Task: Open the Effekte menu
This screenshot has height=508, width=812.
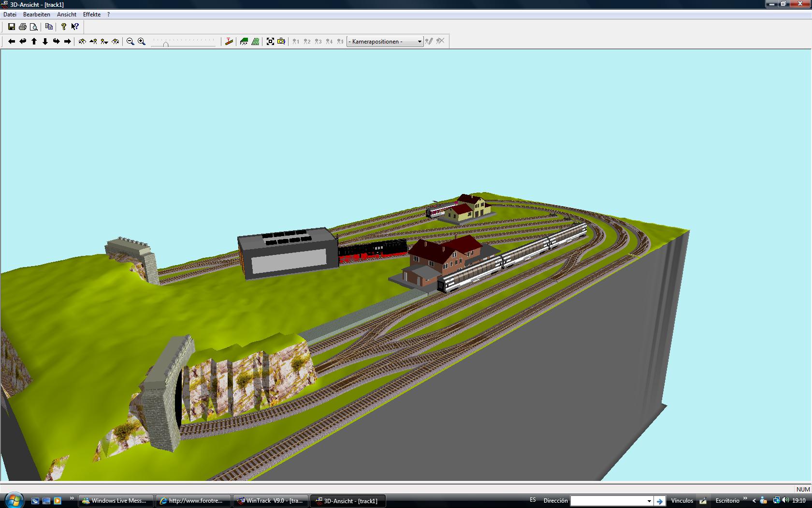Action: tap(92, 15)
